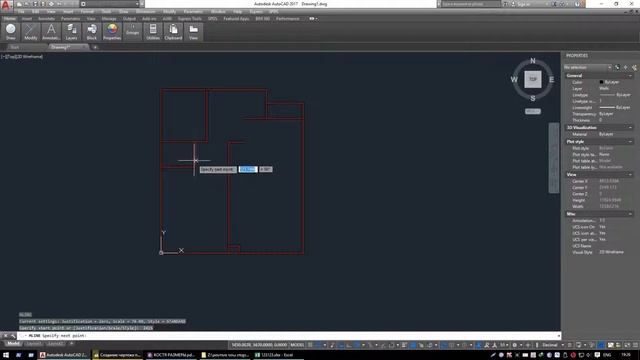Click command line customize wrench icon
The height and width of the screenshot is (360, 640).
[x=13, y=336]
